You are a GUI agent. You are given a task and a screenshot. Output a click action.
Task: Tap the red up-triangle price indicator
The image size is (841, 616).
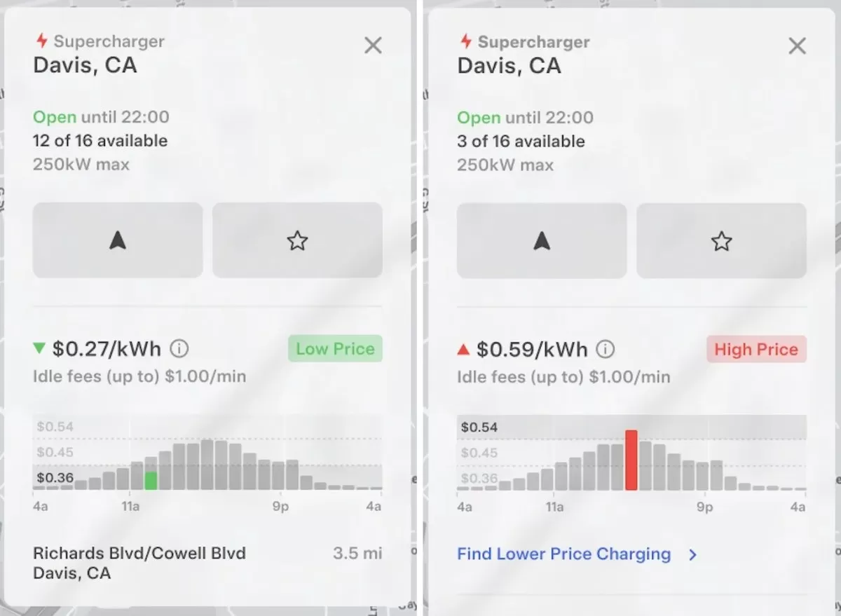(463, 349)
